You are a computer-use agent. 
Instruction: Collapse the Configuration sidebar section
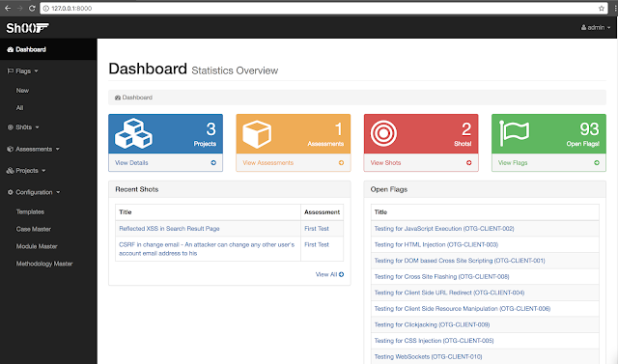coord(34,192)
